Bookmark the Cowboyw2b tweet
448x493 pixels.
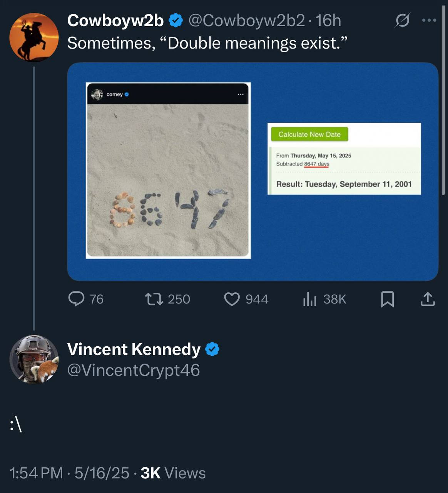click(387, 299)
